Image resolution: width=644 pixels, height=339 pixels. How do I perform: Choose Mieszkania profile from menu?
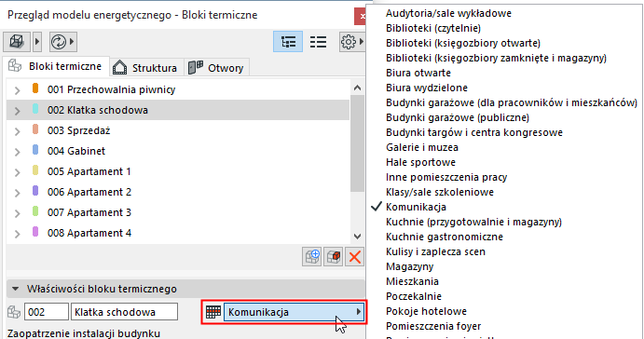(412, 281)
